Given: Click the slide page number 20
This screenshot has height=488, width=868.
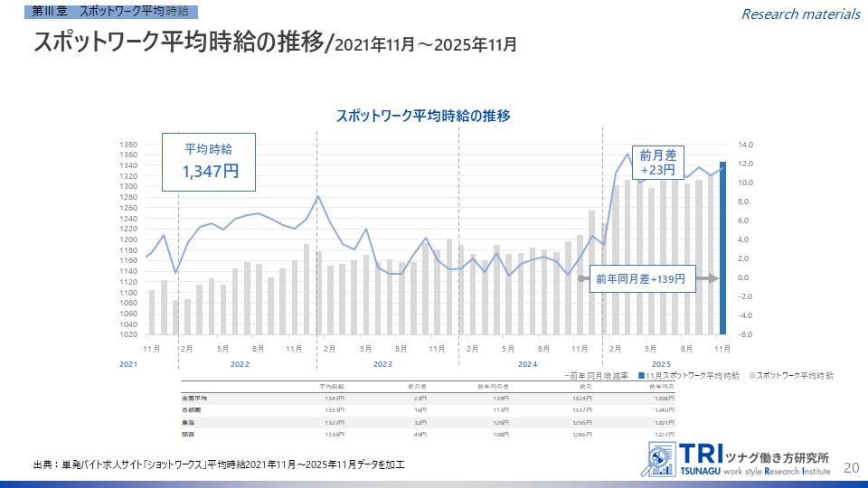Looking at the screenshot, I should [850, 467].
